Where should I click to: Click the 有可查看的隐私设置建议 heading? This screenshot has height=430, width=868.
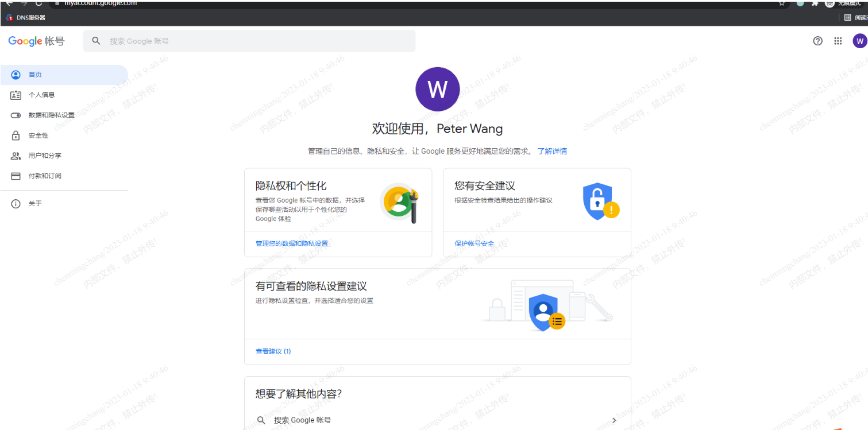click(311, 286)
